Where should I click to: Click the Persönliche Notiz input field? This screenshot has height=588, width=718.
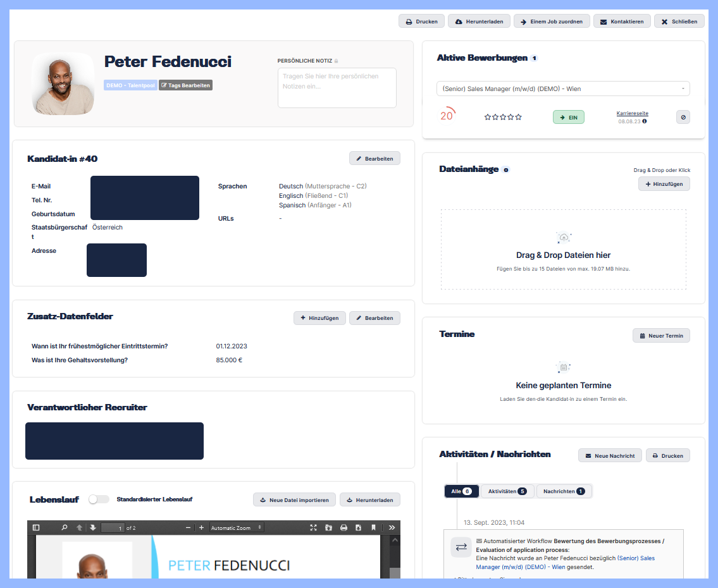coord(337,87)
